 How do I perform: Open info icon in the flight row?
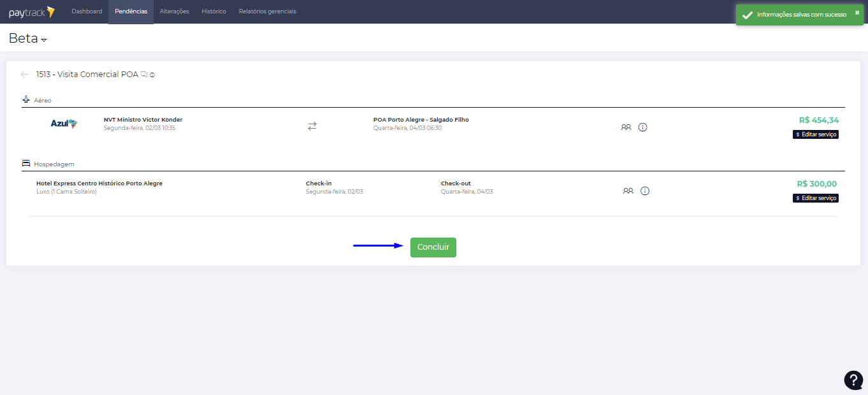642,127
